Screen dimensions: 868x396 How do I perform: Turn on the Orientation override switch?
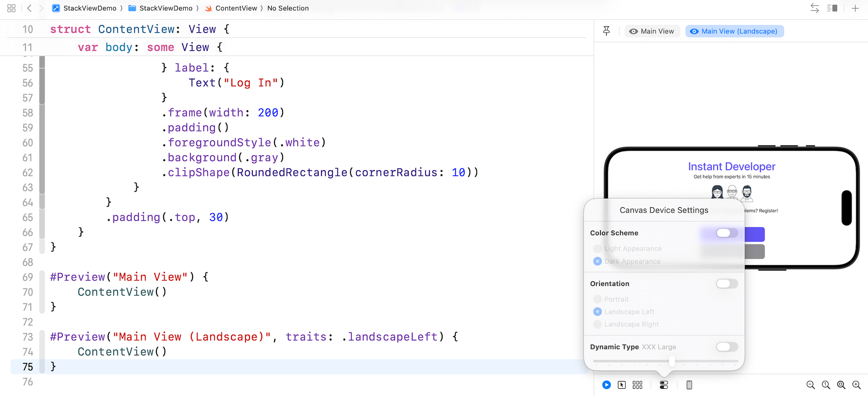(726, 284)
